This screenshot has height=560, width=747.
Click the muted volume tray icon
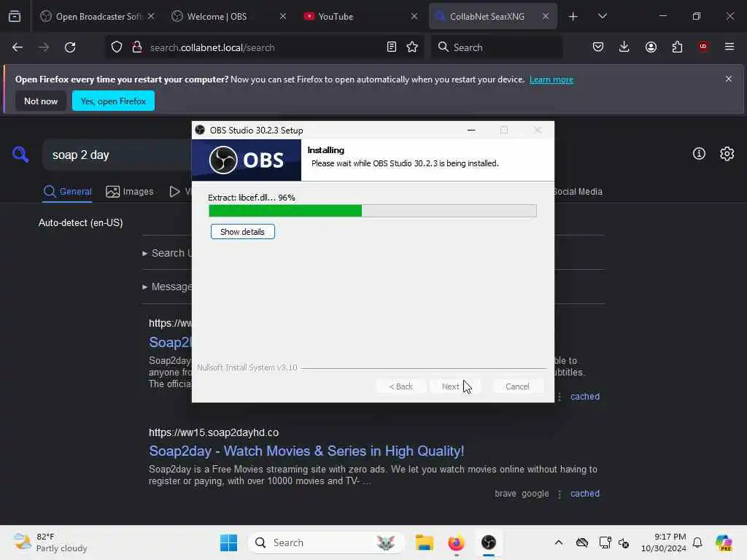pyautogui.click(x=624, y=542)
